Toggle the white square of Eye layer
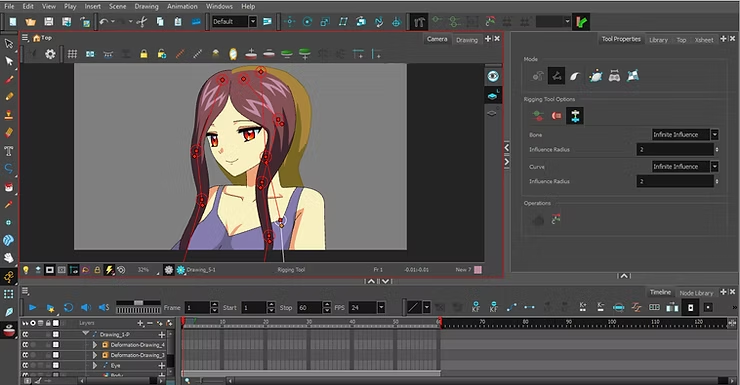Viewport: 740px width, 385px height. (x=56, y=365)
